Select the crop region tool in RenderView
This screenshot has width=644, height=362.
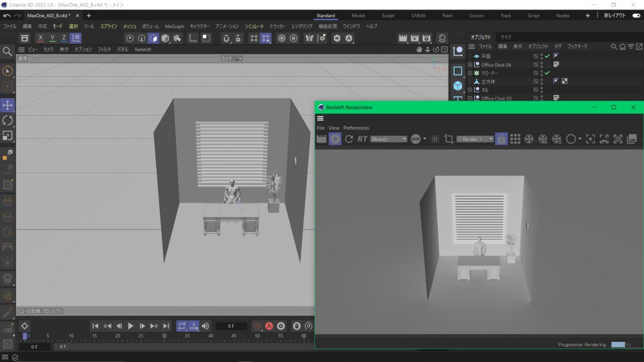click(x=450, y=139)
